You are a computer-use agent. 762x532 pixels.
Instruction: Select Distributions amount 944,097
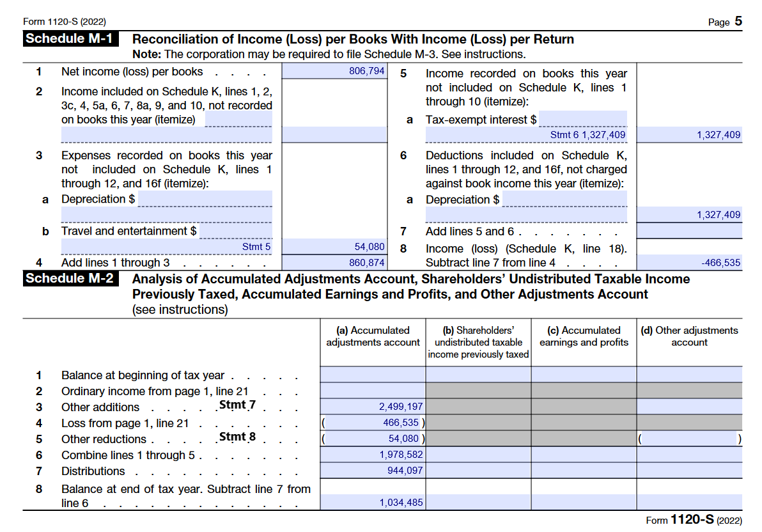click(x=373, y=470)
